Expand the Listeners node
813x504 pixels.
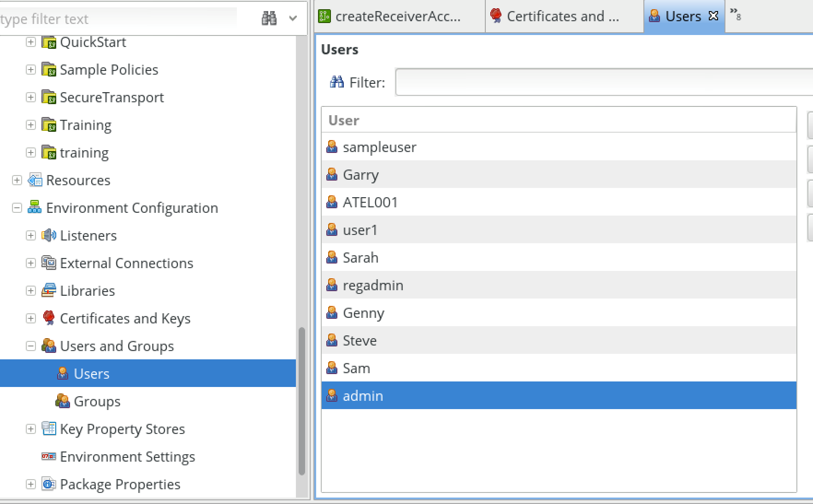pyautogui.click(x=31, y=235)
